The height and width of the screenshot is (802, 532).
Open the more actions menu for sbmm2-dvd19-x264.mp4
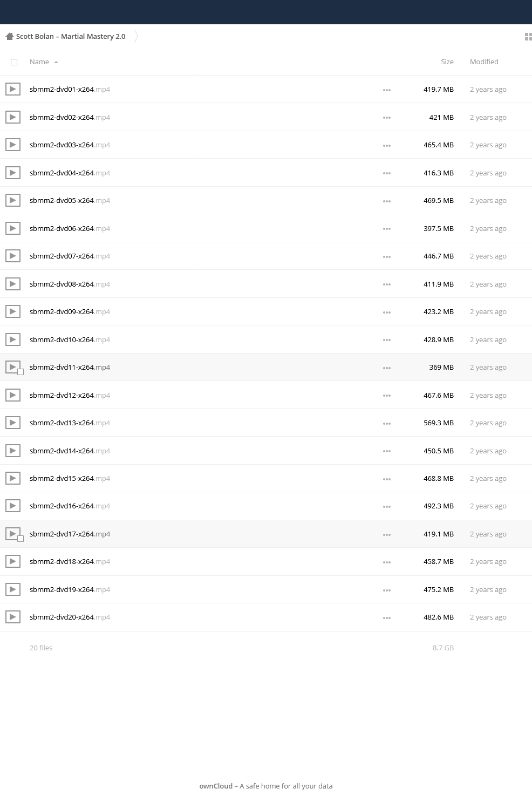point(387,590)
